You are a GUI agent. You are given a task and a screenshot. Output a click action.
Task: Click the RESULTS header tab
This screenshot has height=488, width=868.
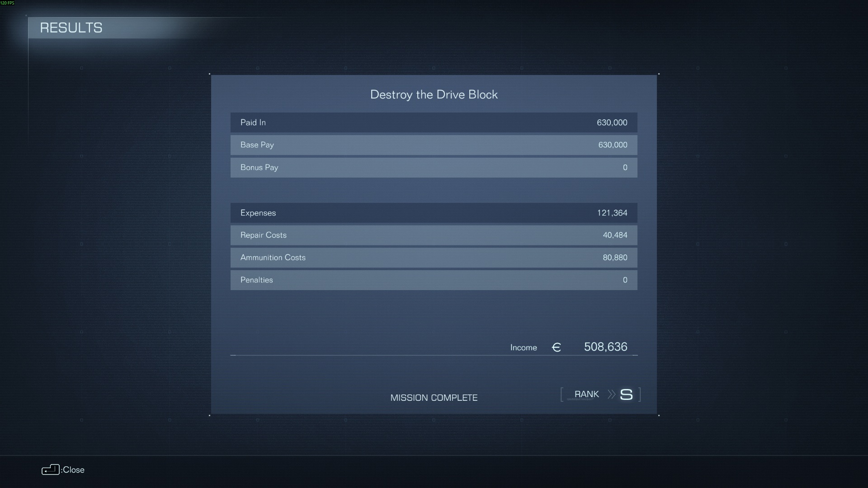71,28
